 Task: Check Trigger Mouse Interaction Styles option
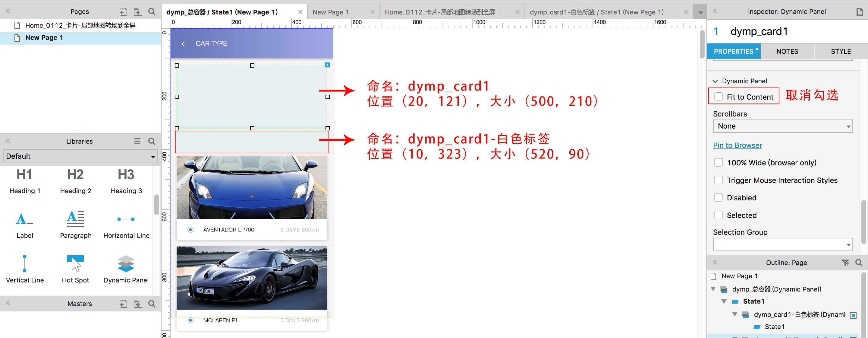719,180
